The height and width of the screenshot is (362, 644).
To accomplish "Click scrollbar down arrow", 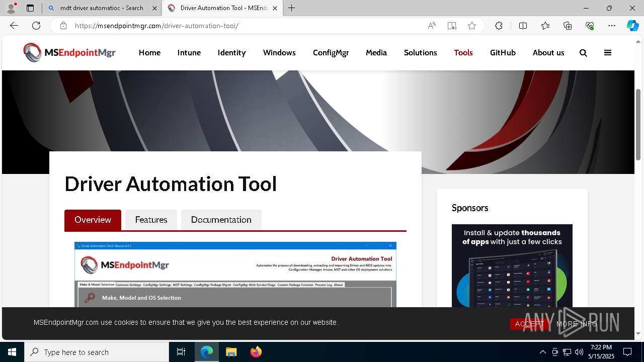I will pos(638,333).
